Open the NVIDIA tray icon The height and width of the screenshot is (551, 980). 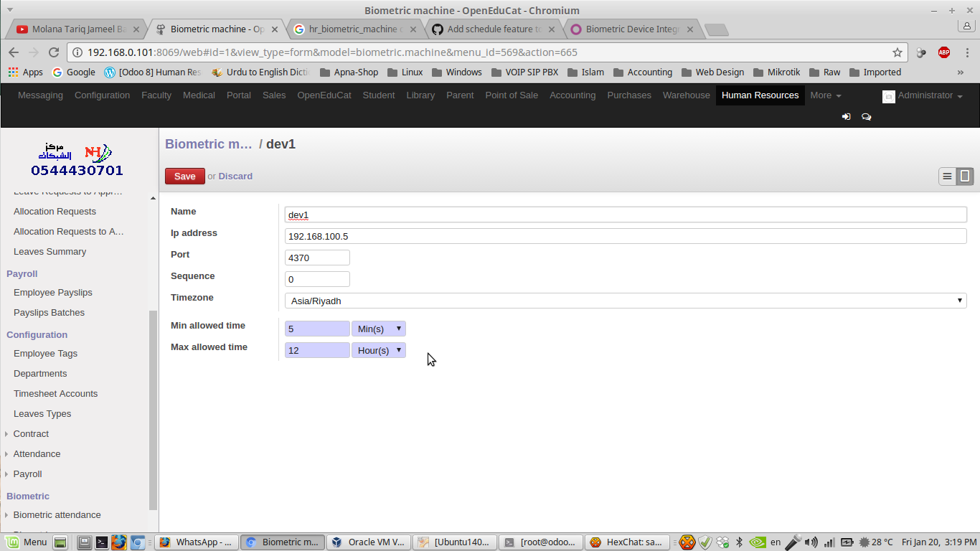(x=757, y=542)
